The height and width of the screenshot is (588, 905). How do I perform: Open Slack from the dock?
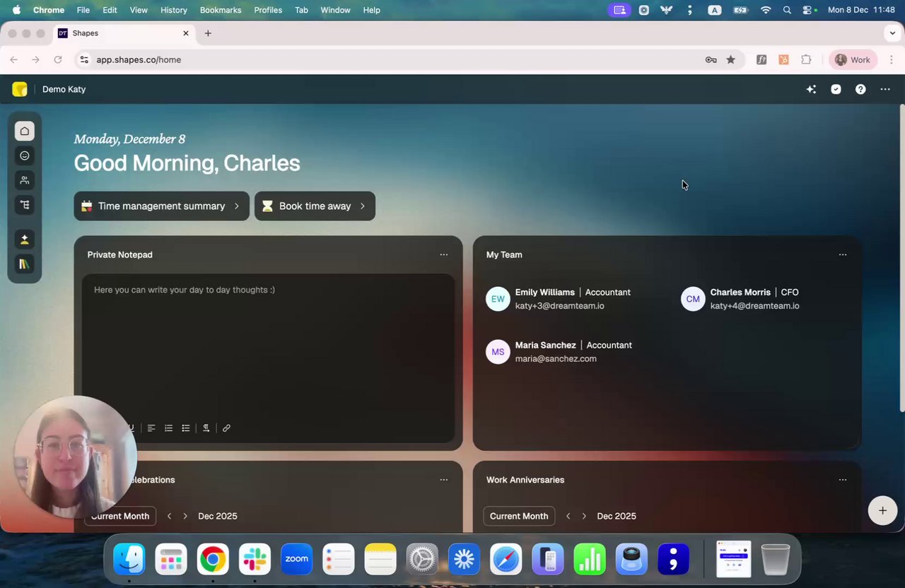255,559
